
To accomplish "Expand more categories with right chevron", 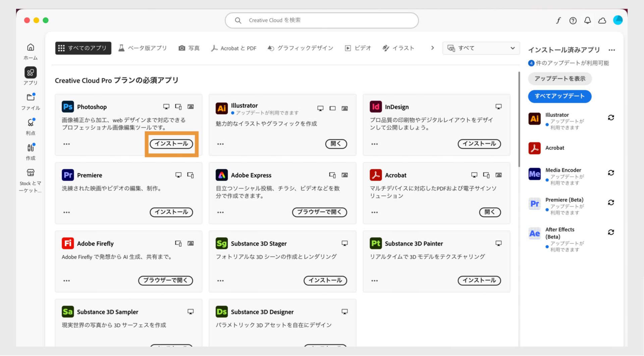I will [433, 48].
